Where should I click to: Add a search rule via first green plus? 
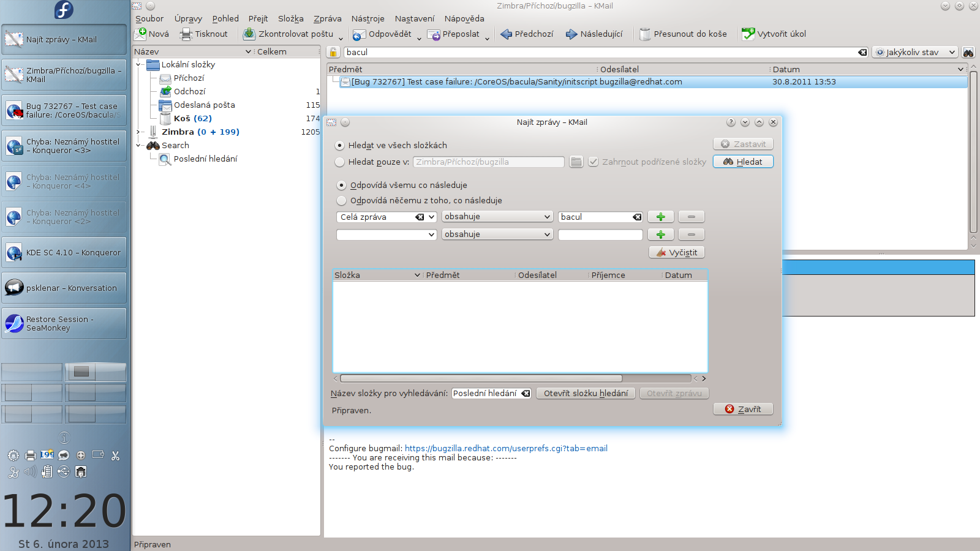661,217
